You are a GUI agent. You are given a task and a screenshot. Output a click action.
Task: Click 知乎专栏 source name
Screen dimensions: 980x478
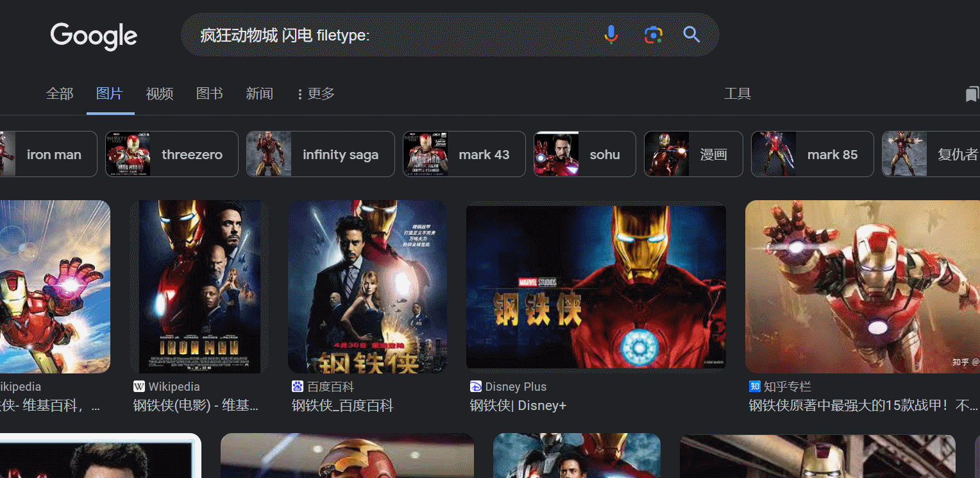click(x=788, y=386)
